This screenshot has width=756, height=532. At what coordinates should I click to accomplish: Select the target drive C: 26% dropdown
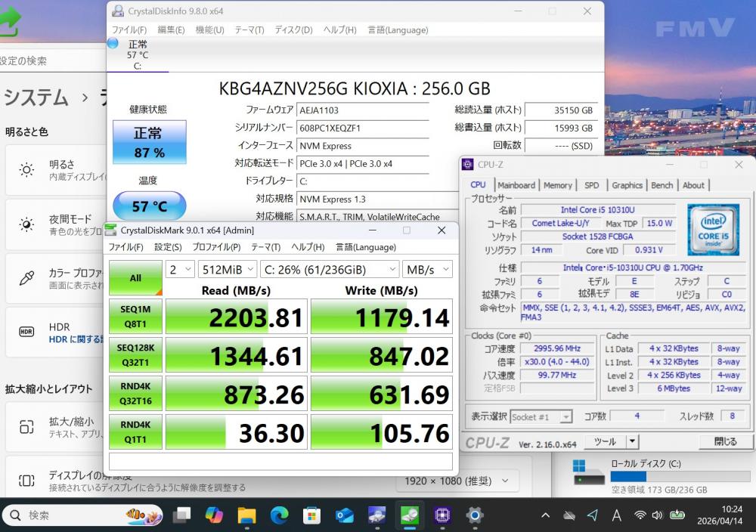pyautogui.click(x=329, y=269)
